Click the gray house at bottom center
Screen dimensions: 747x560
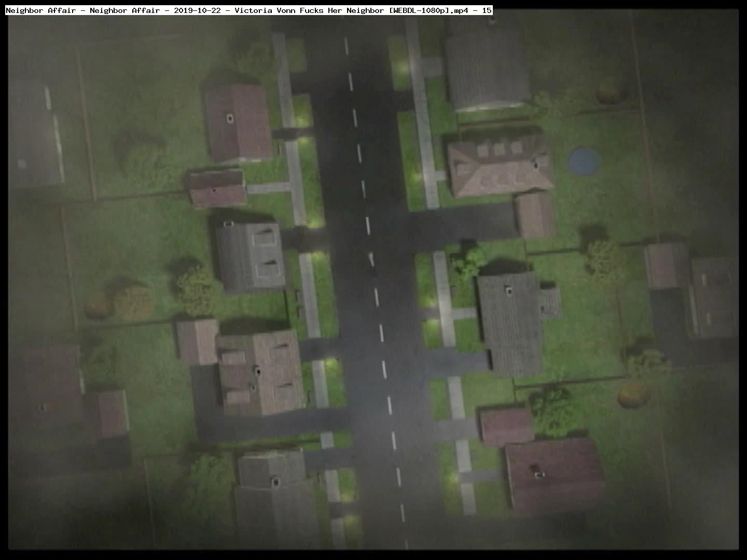[275, 498]
